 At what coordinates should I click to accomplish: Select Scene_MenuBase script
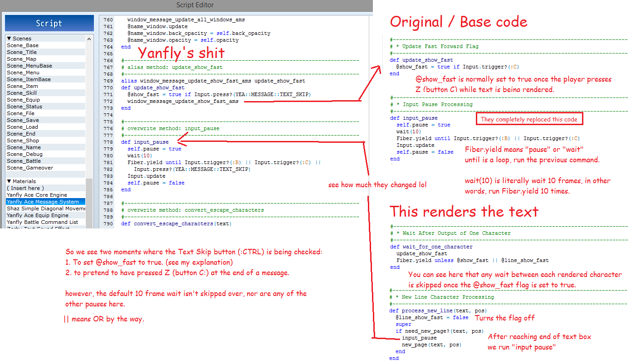[x=45, y=66]
